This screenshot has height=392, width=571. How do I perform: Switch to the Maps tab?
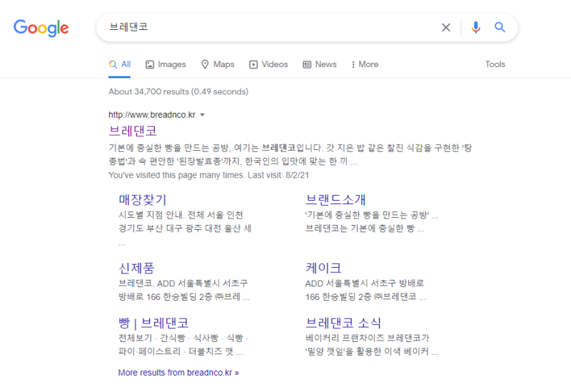click(x=218, y=64)
